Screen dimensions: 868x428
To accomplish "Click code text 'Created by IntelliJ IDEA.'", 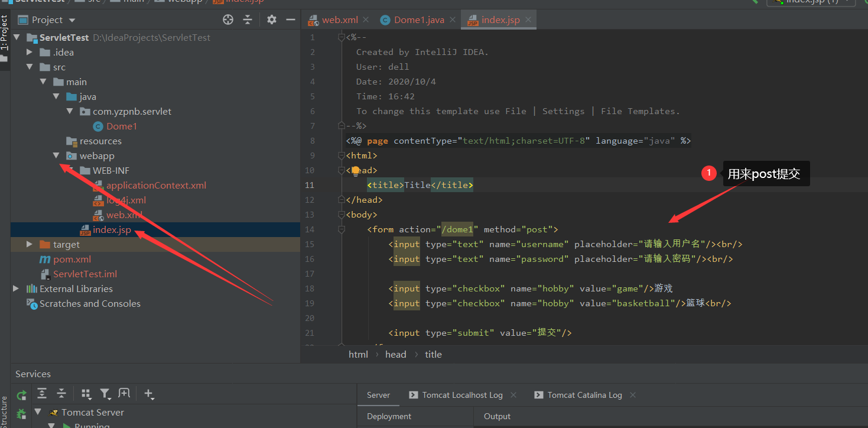I will (x=422, y=52).
